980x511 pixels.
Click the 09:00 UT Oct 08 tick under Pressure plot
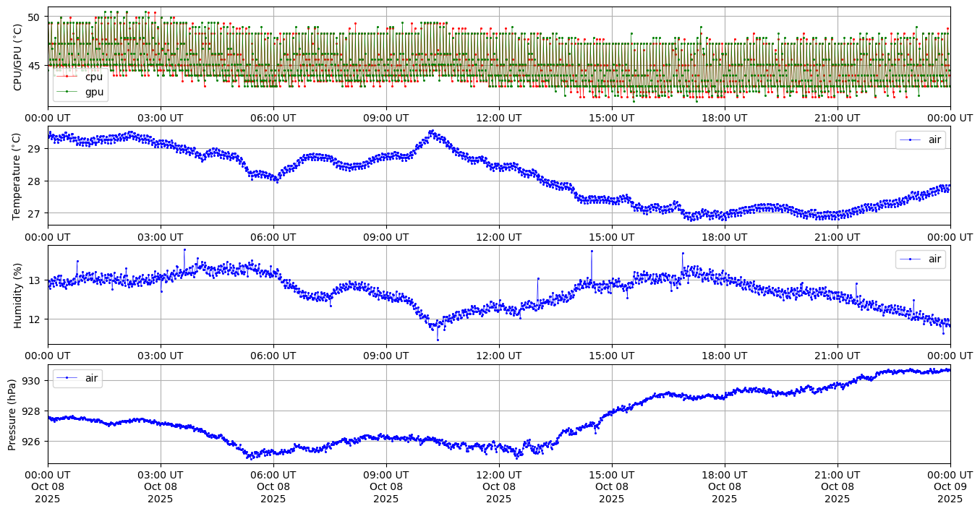385,486
